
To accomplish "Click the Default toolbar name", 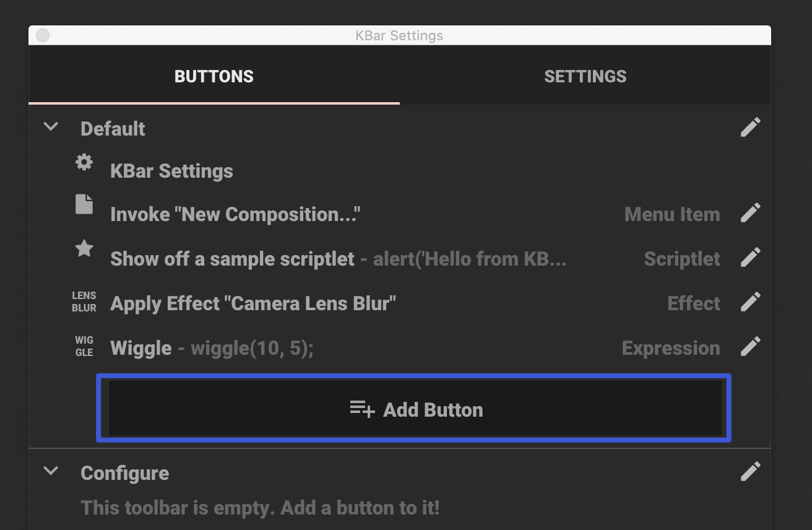I will click(113, 129).
